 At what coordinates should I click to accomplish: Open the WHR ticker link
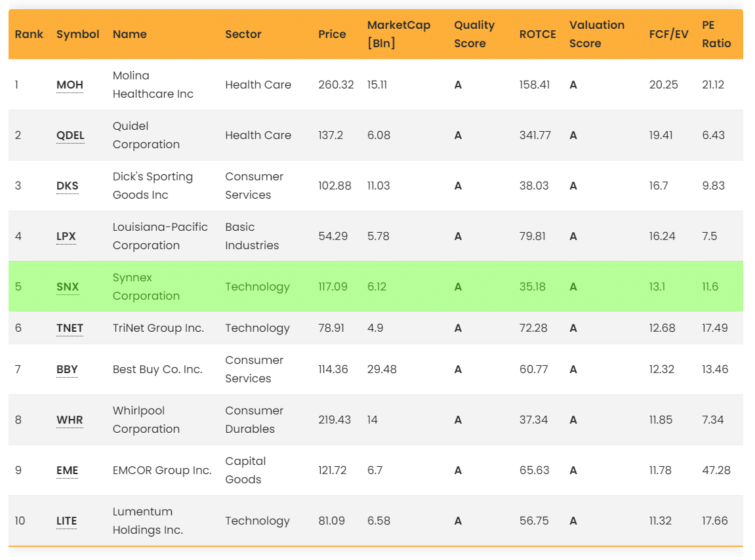click(70, 420)
